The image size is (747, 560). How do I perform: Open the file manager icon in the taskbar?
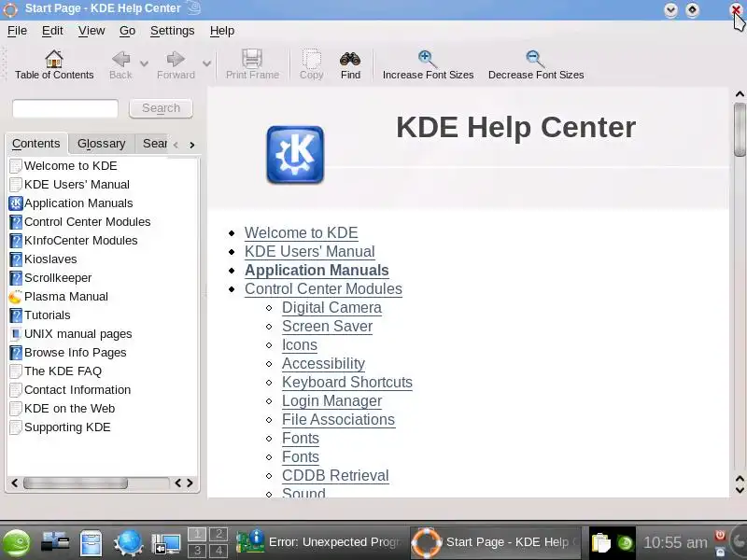(x=90, y=542)
